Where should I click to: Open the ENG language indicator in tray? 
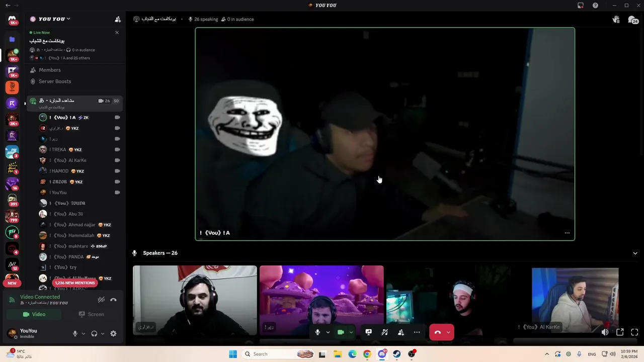(x=592, y=354)
